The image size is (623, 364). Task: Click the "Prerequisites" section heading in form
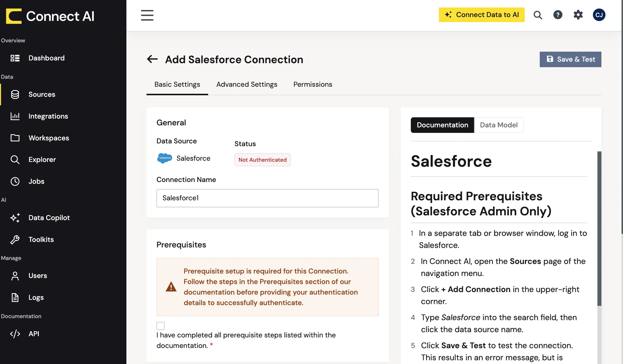pyautogui.click(x=181, y=245)
